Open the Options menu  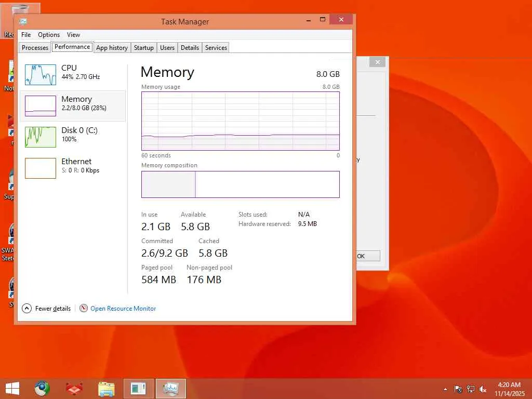pos(48,35)
